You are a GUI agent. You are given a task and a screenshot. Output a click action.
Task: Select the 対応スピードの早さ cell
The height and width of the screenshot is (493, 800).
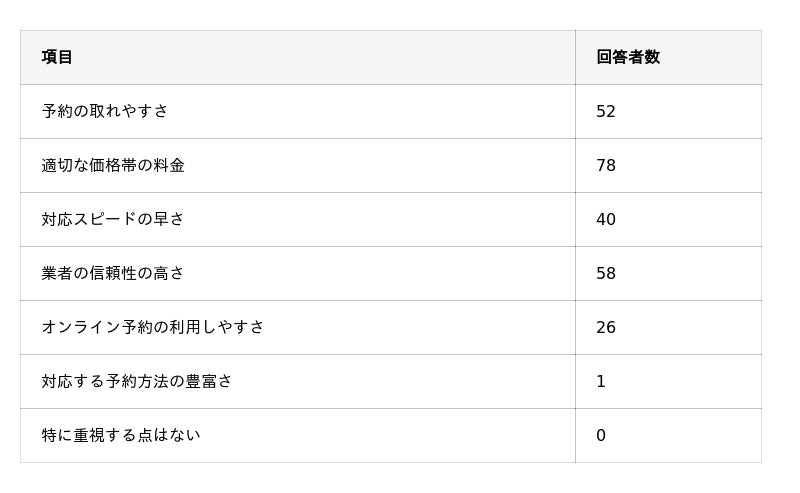coord(113,219)
